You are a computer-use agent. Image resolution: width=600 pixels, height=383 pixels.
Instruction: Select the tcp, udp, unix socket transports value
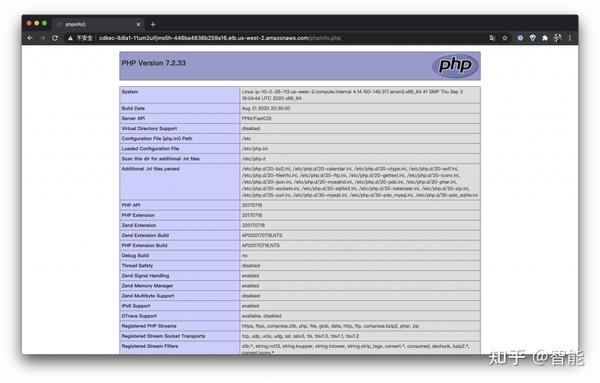[x=300, y=336]
